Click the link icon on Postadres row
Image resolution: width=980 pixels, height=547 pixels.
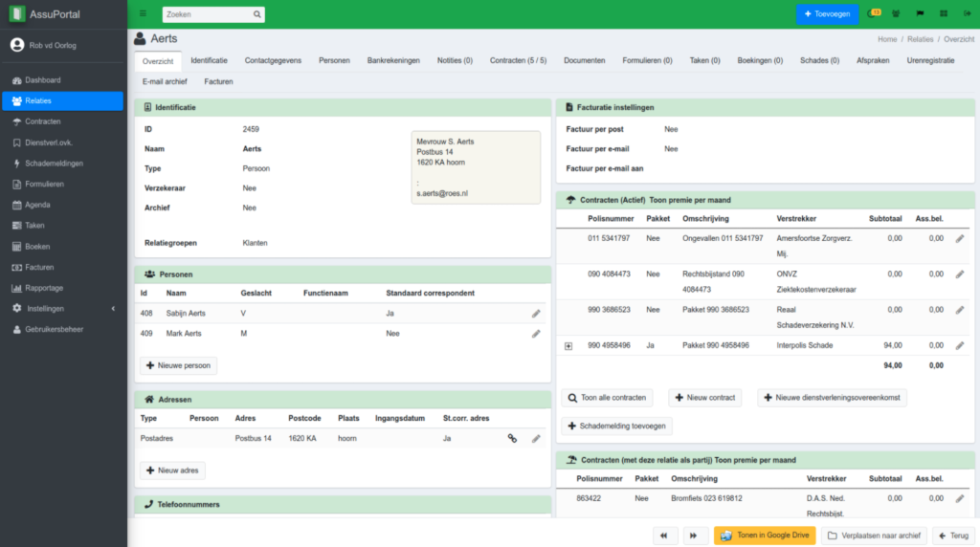[513, 439]
